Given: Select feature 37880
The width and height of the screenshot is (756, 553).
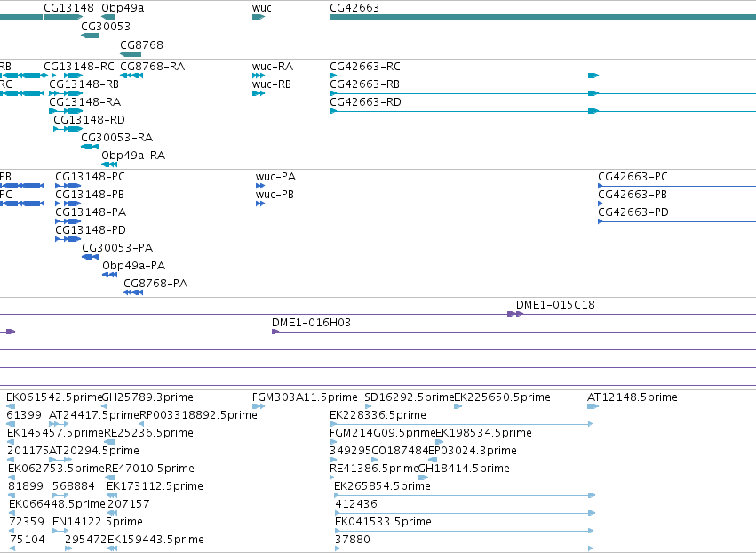Looking at the screenshot, I should (353, 540).
